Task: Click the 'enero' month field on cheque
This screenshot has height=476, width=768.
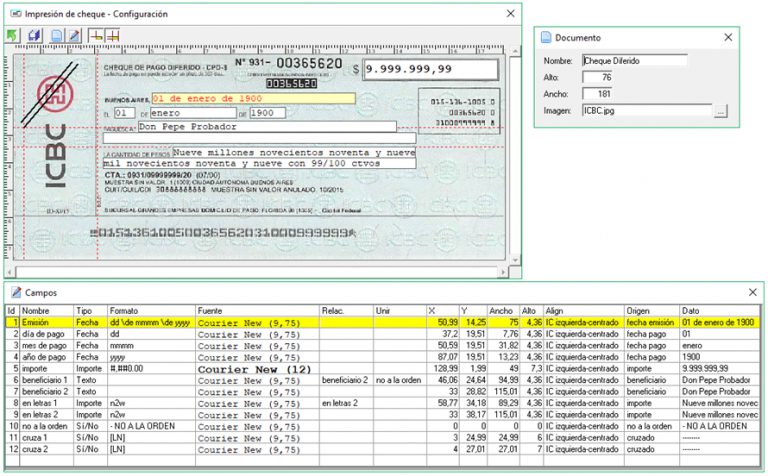Action: click(x=193, y=113)
